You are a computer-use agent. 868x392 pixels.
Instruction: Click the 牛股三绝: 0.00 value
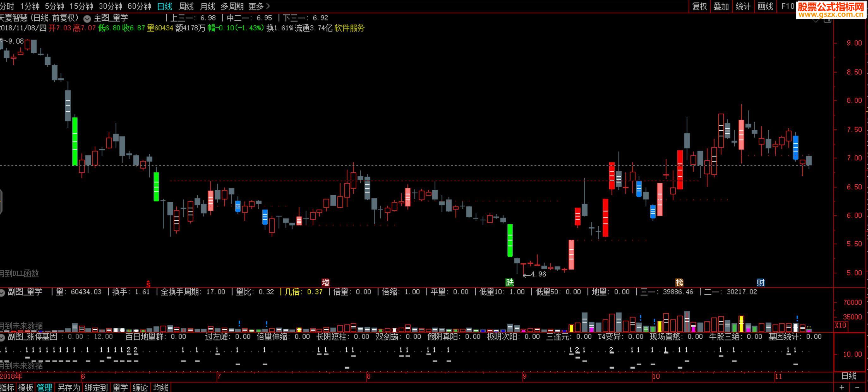click(736, 337)
